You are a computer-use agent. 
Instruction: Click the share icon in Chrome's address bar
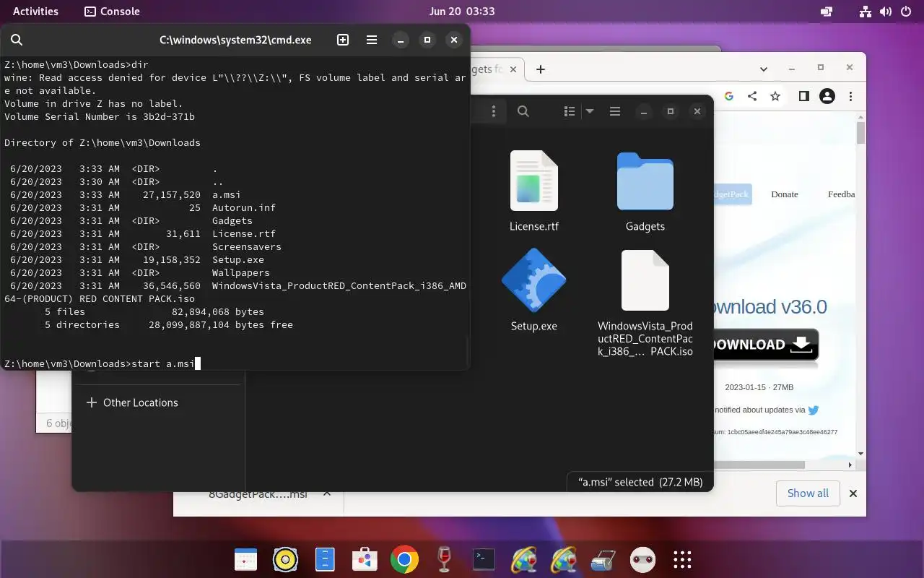pos(751,96)
